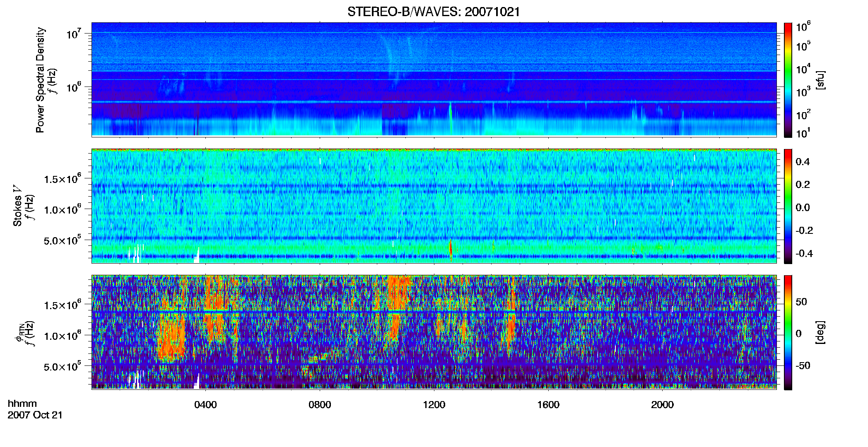Click the 10^5 label on sfu color bar
This screenshot has width=868, height=447.
tap(803, 46)
